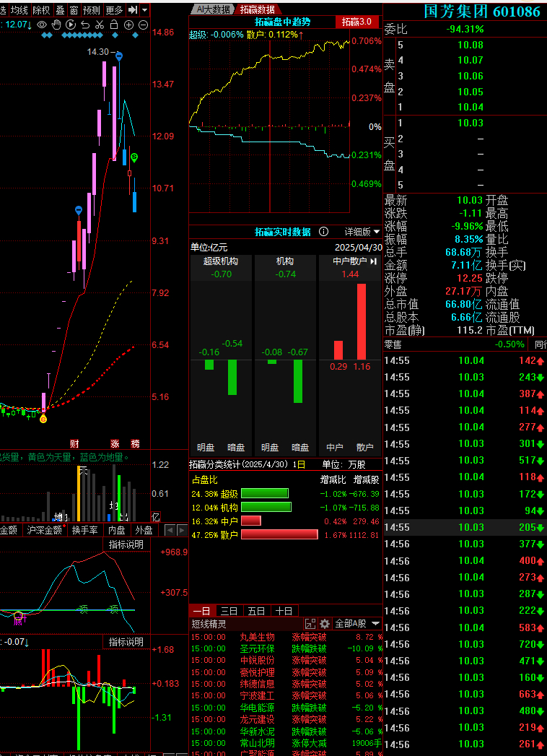Click the sell level 5 price 10.08
This screenshot has height=756, width=547.
click(471, 45)
